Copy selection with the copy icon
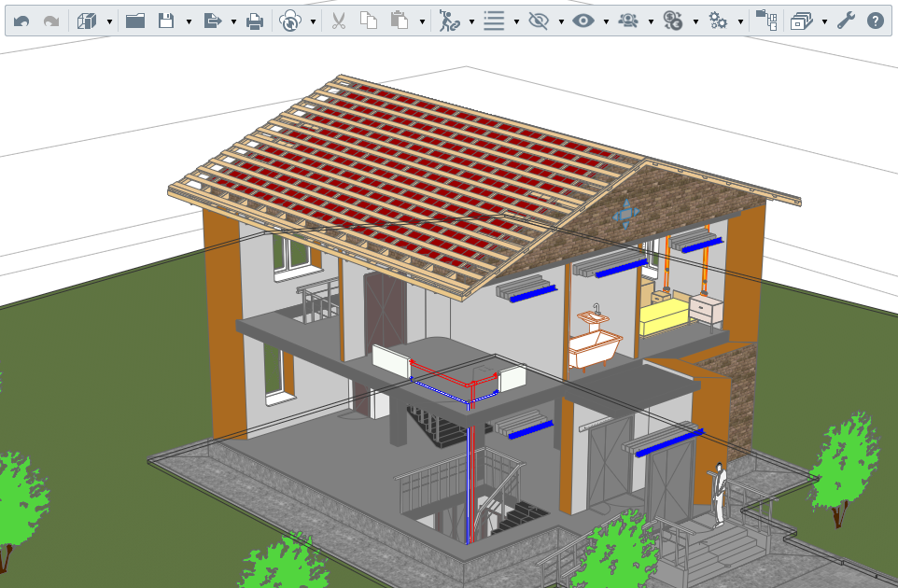 coord(368,21)
